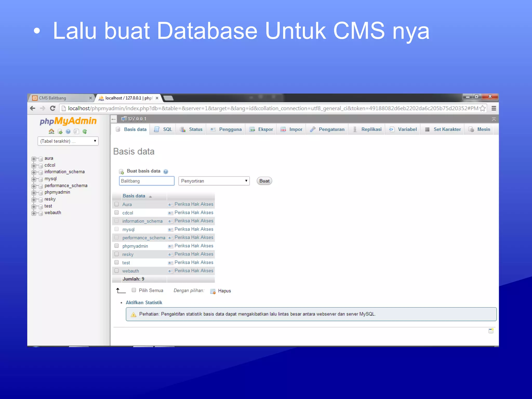Close the CMS Balitbang tab
The width and height of the screenshot is (532, 399).
coord(90,98)
